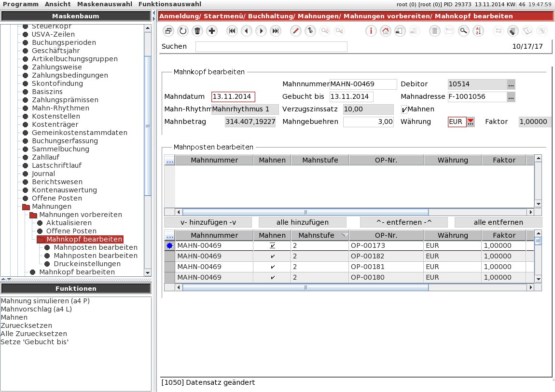Click into the Suchen search field

(271, 47)
